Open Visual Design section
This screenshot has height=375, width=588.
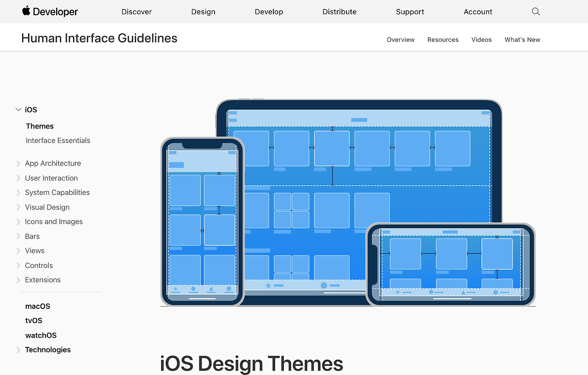(47, 207)
